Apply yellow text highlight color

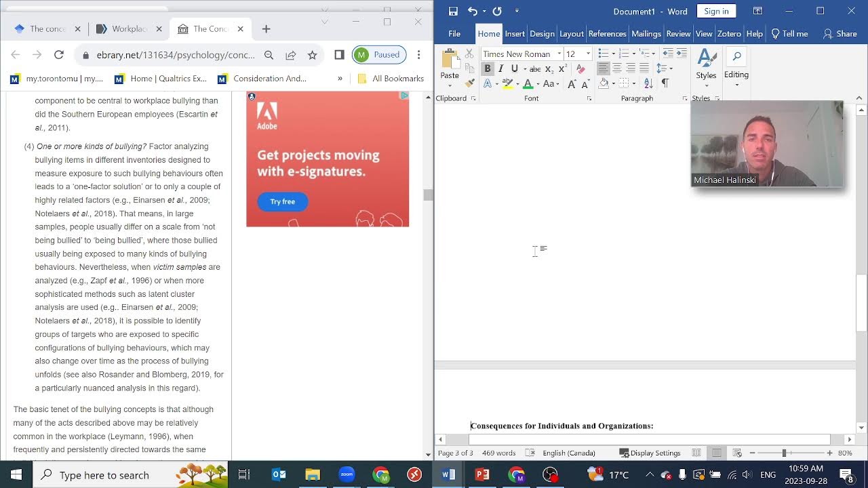tap(507, 84)
